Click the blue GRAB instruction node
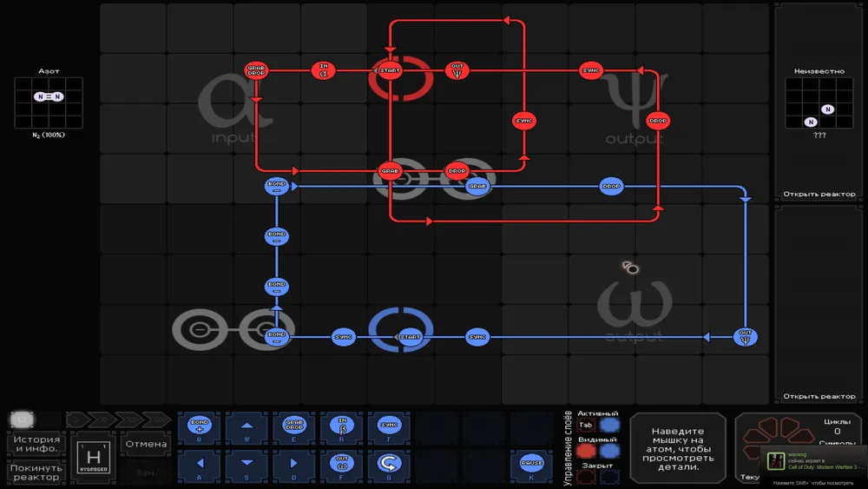 [x=477, y=186]
